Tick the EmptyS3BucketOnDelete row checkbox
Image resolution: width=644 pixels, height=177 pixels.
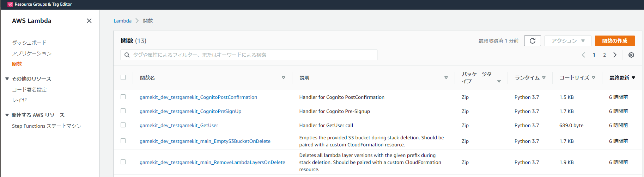click(x=123, y=141)
